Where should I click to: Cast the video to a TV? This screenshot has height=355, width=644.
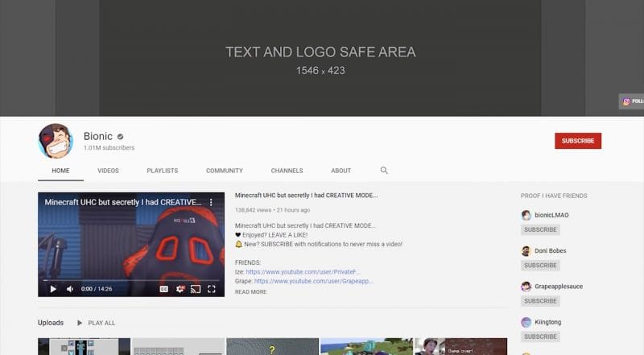click(196, 288)
